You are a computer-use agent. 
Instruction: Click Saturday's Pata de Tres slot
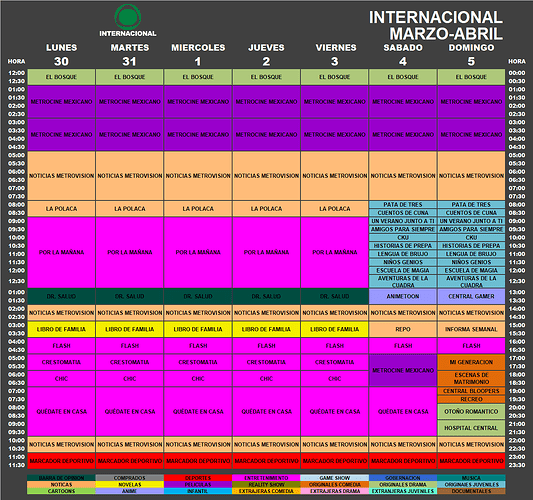(403, 205)
